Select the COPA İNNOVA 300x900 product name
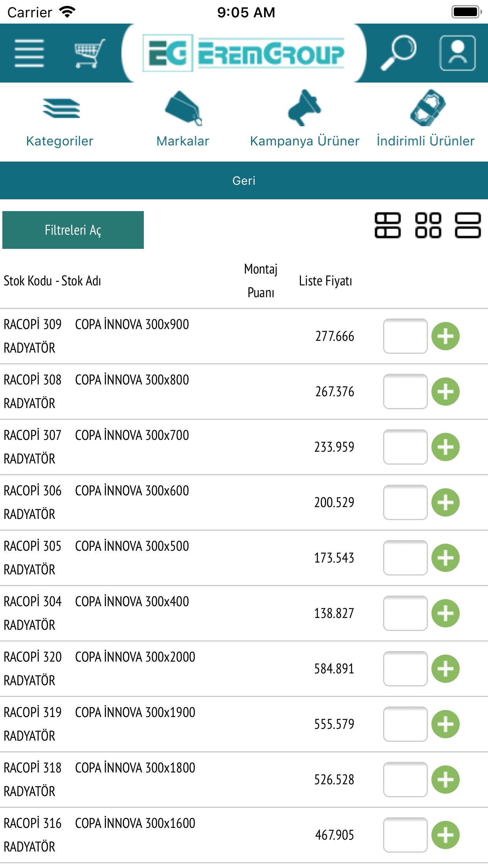The height and width of the screenshot is (868, 488). pos(132,324)
